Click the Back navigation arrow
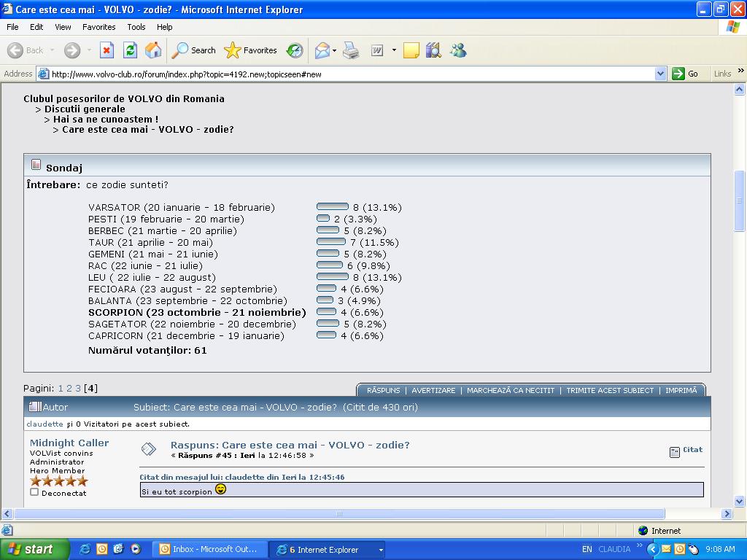This screenshot has width=747, height=560. pyautogui.click(x=15, y=50)
